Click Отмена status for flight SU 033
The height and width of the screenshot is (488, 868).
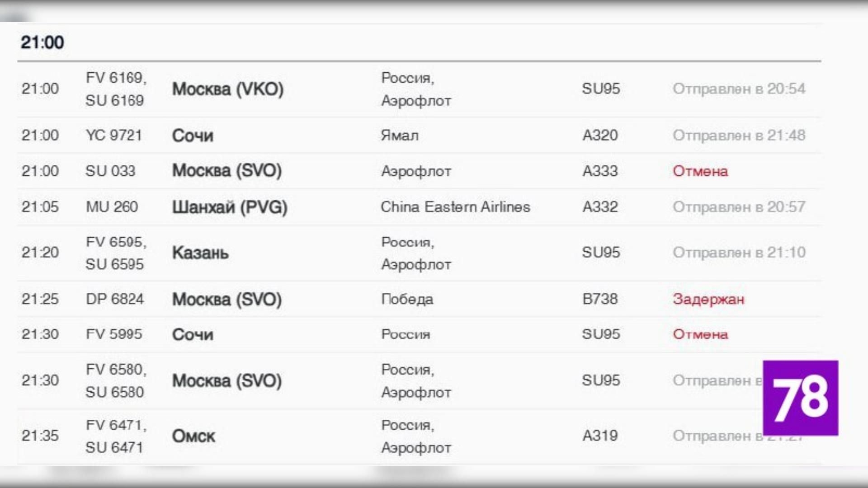tap(700, 171)
